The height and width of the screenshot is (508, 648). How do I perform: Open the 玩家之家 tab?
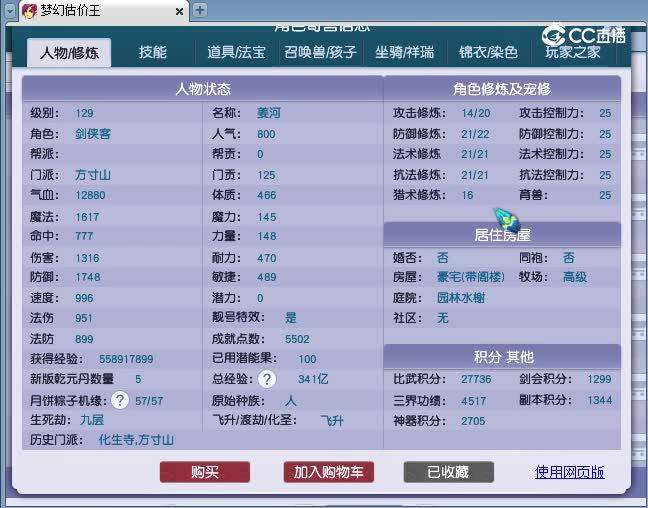coord(573,52)
